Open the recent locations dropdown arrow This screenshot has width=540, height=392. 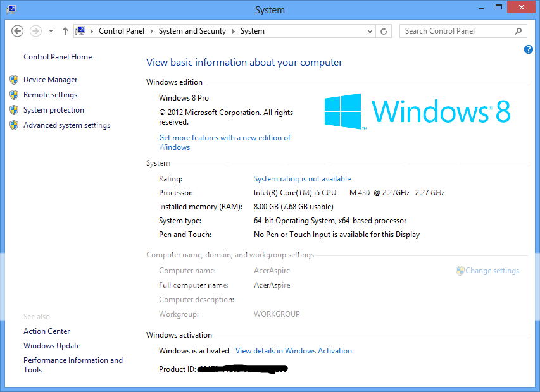(51, 31)
